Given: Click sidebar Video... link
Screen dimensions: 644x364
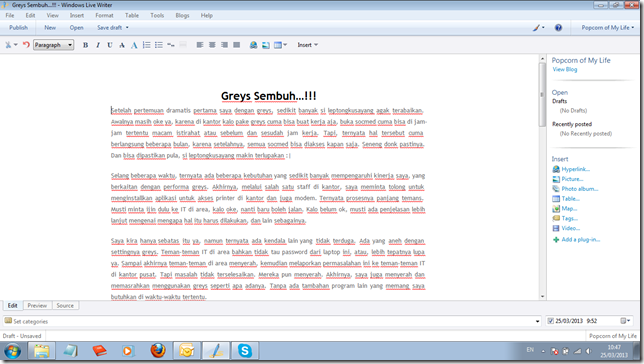Looking at the screenshot, I should 570,228.
